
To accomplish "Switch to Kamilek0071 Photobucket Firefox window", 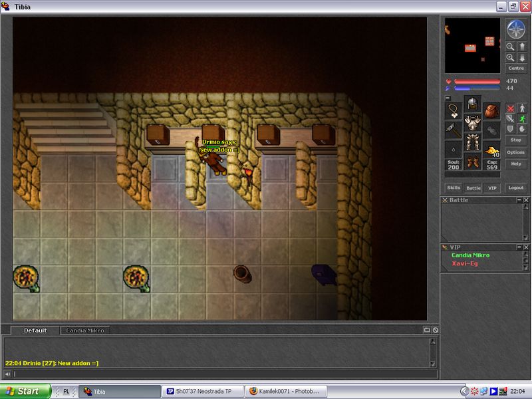I will pos(287,391).
